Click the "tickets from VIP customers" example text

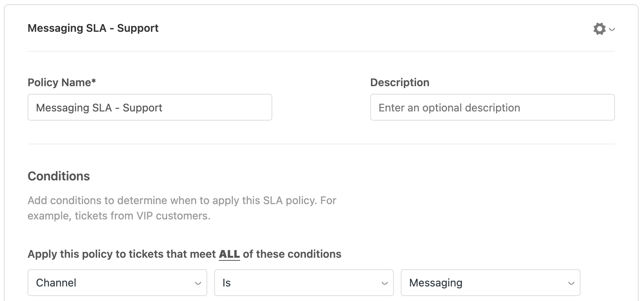(x=142, y=216)
